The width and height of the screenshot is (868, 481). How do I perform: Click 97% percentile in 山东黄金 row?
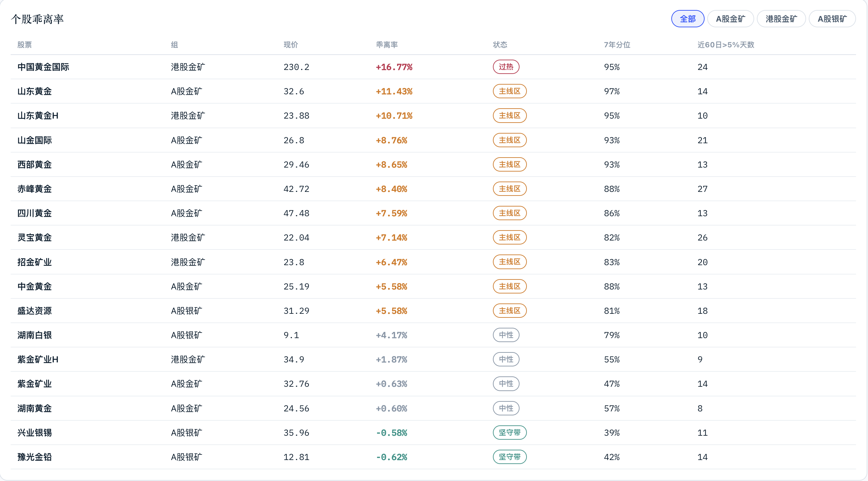click(612, 91)
